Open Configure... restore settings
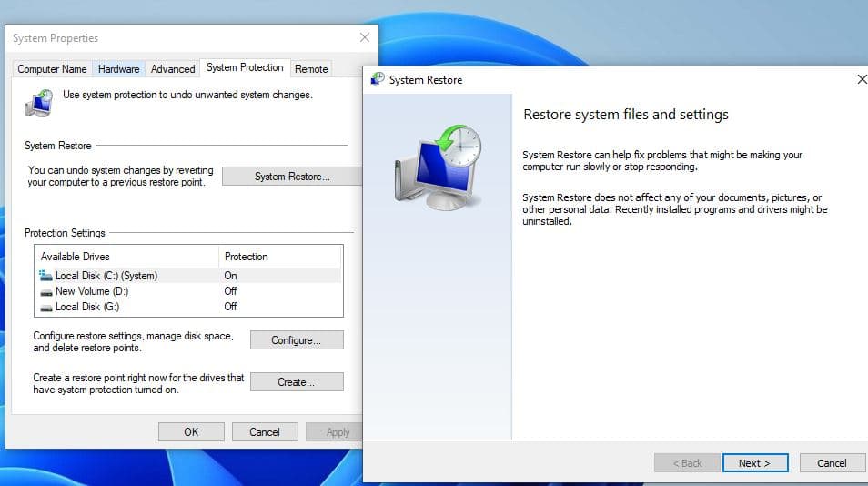This screenshot has width=868, height=486. pyautogui.click(x=297, y=340)
